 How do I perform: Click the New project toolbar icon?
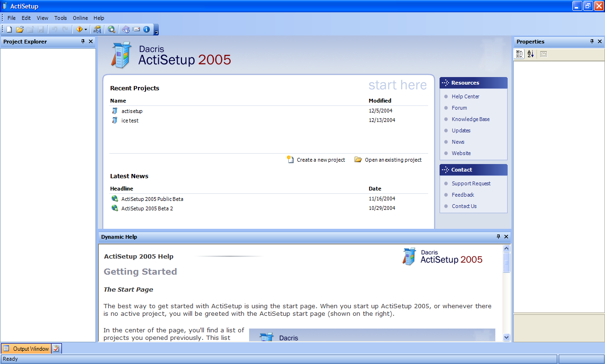[9, 29]
